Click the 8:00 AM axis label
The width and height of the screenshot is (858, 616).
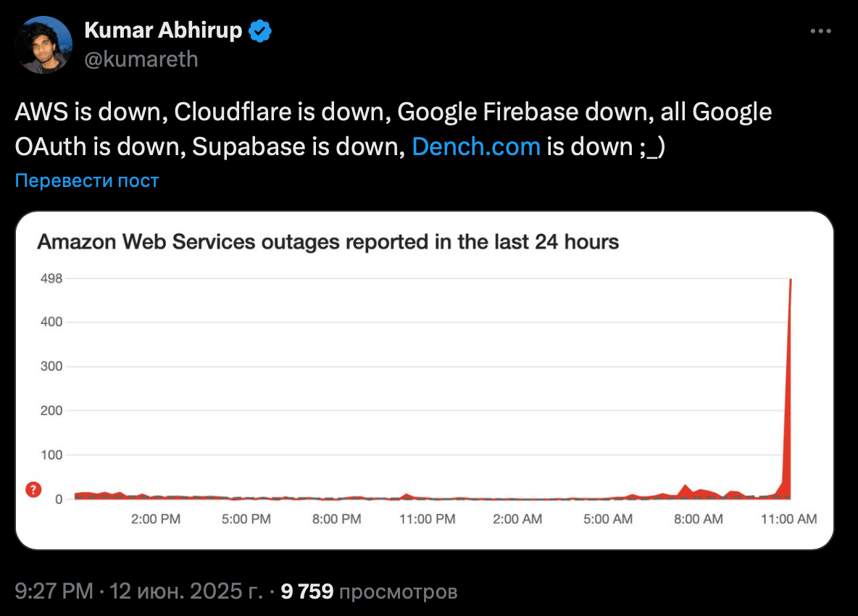[699, 519]
